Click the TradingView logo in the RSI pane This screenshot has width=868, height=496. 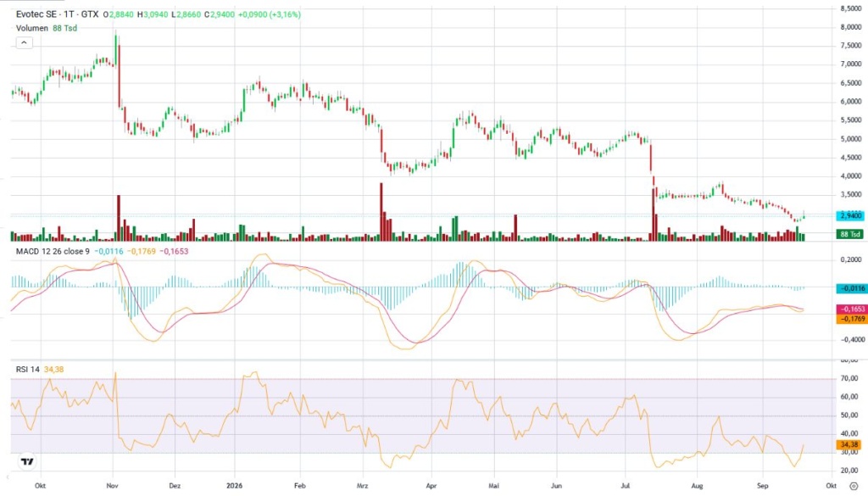[26, 461]
